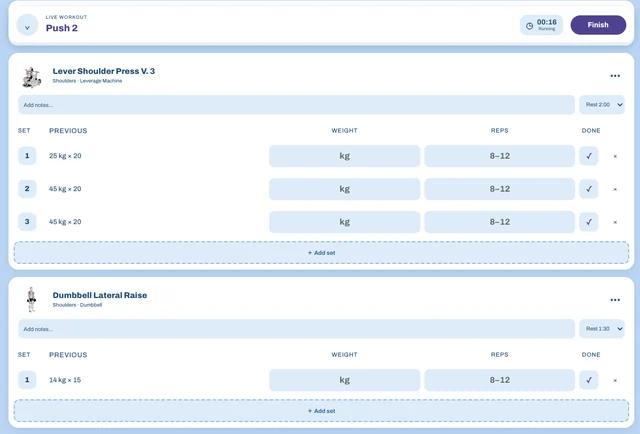Open Rest 1:30 dropdown for Dumbbell Lateral Raise
The height and width of the screenshot is (434, 640).
coord(602,329)
